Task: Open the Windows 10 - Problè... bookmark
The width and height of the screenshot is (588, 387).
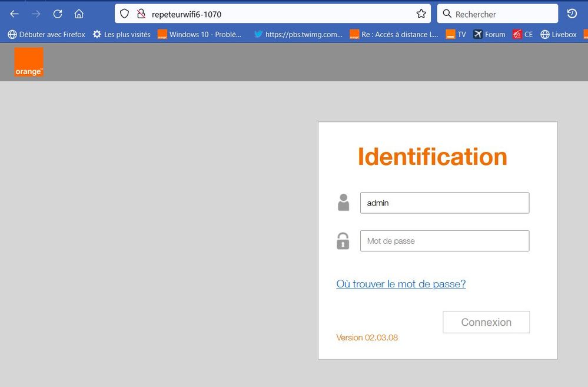Action: 200,35
